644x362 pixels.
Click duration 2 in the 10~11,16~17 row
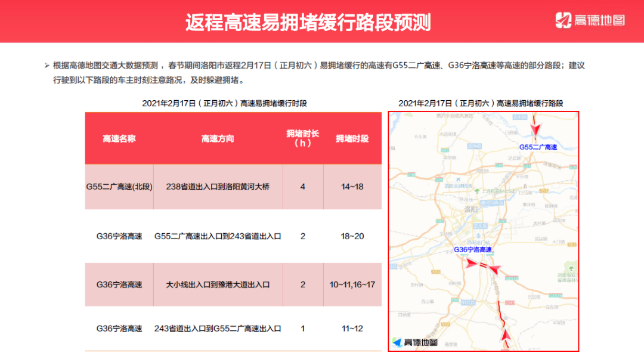point(303,284)
